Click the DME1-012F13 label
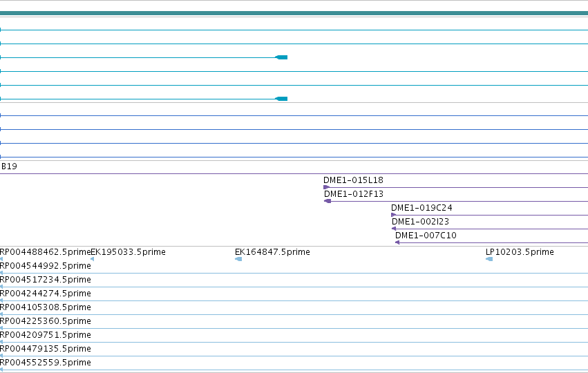 pos(354,194)
